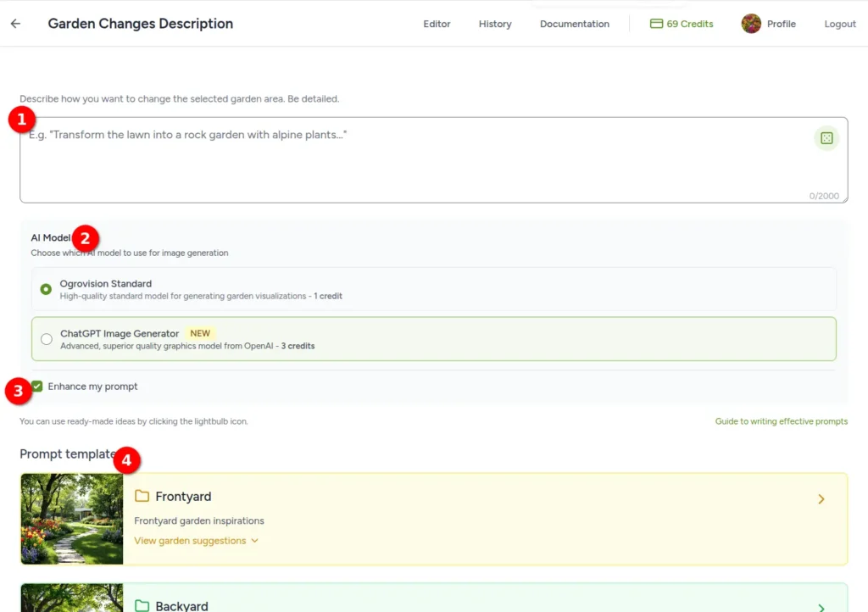This screenshot has width=868, height=612.
Task: Click the Frontyard template title
Action: [x=183, y=497]
